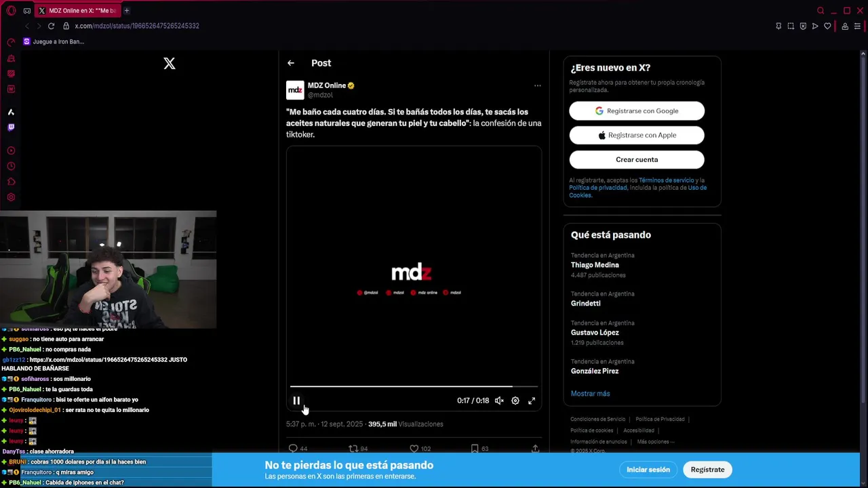This screenshot has height=488, width=868.
Task: View site security lock info
Action: coord(66,26)
